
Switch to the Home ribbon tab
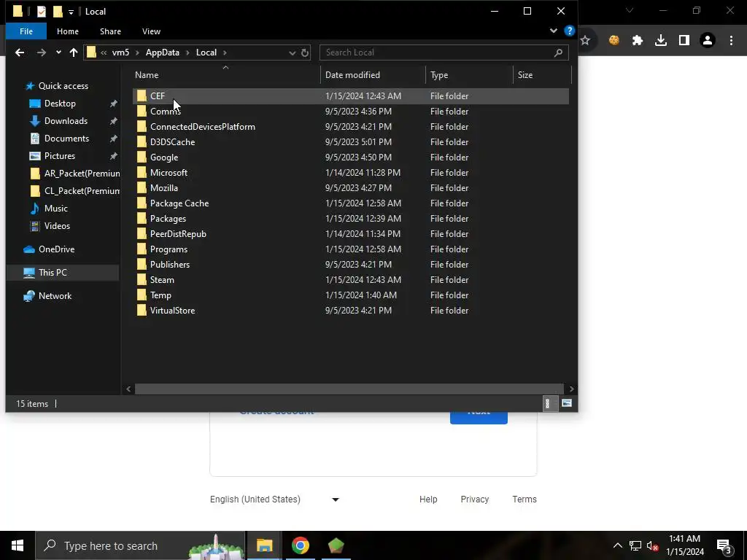point(68,31)
